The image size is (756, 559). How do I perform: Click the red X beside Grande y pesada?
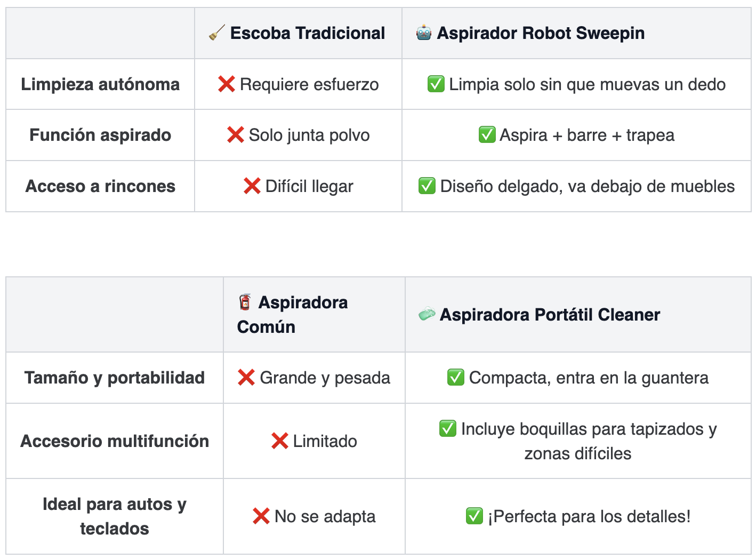pos(246,377)
